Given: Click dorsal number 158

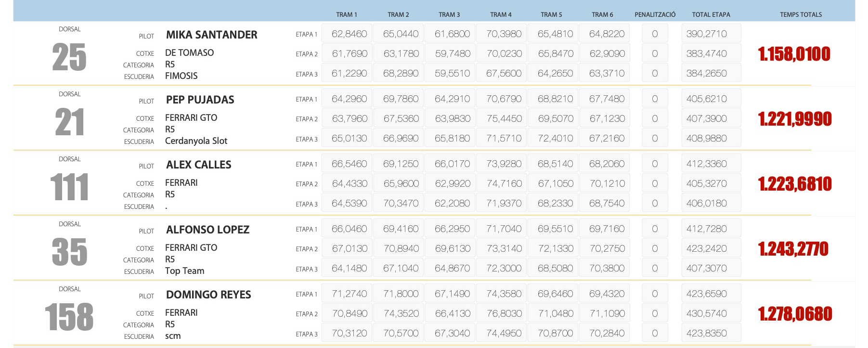Looking at the screenshot, I should coord(69,317).
